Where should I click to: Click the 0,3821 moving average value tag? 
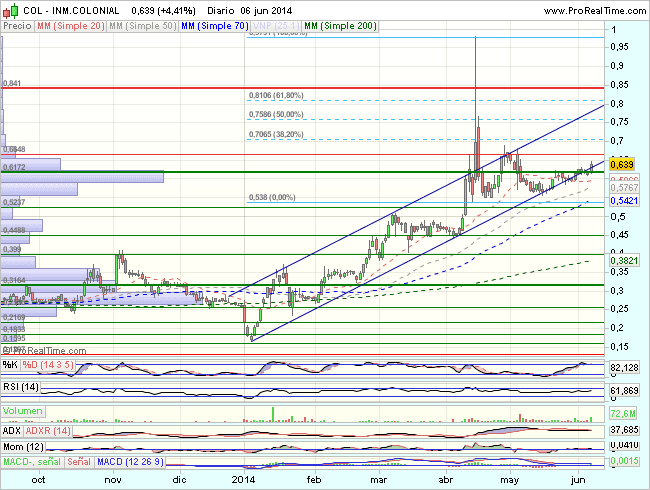point(624,260)
